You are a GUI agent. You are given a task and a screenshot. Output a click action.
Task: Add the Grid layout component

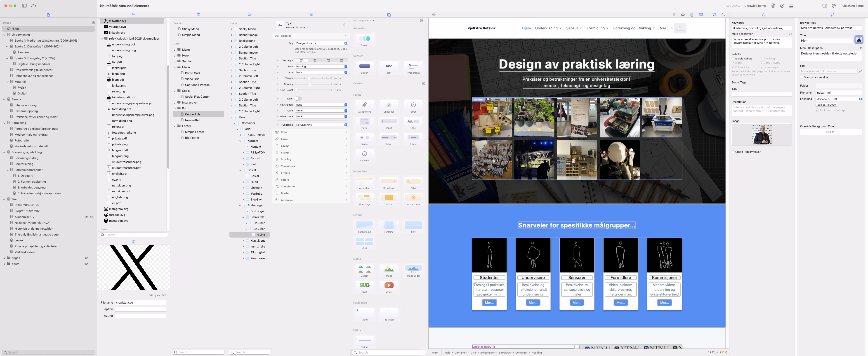[x=365, y=243]
